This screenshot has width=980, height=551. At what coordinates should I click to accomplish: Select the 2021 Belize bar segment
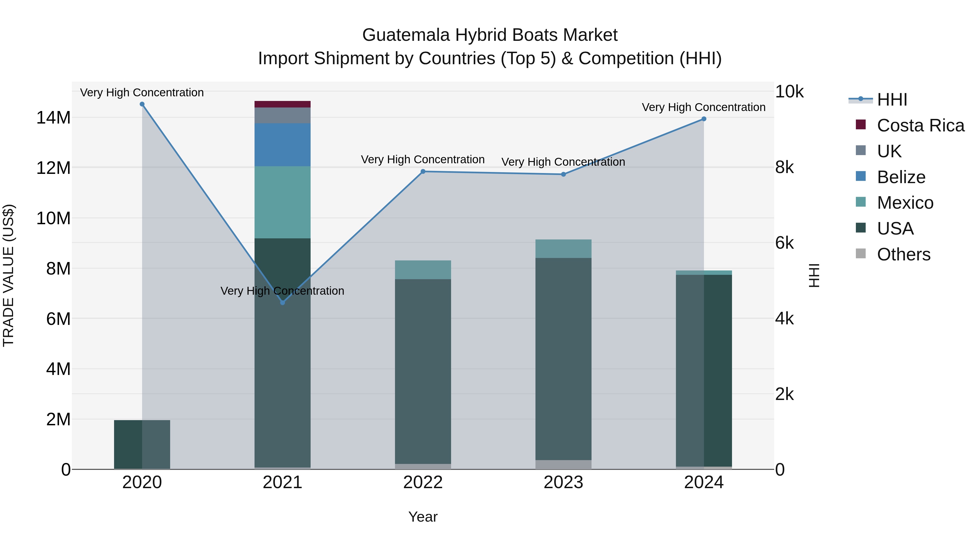coord(282,145)
